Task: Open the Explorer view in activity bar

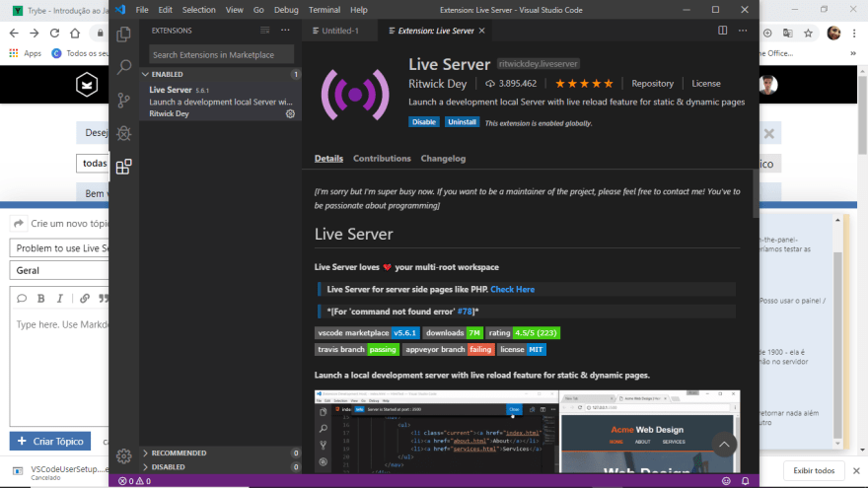Action: (124, 35)
